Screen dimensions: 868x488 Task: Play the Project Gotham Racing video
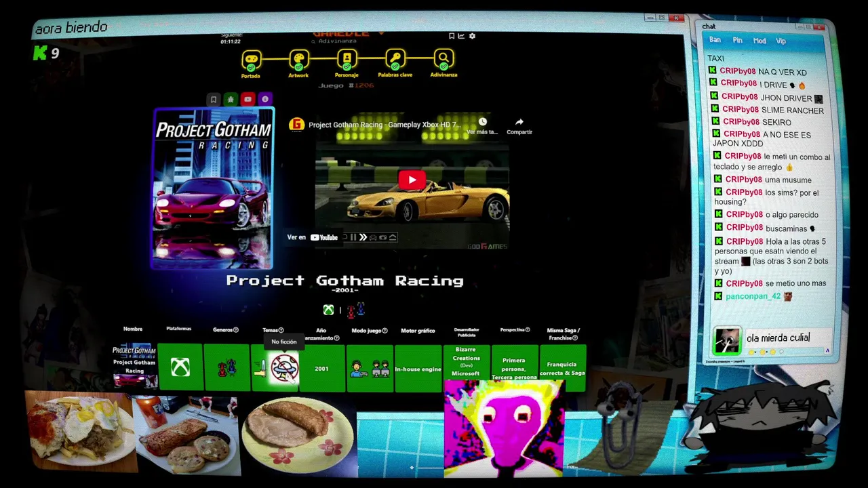412,180
